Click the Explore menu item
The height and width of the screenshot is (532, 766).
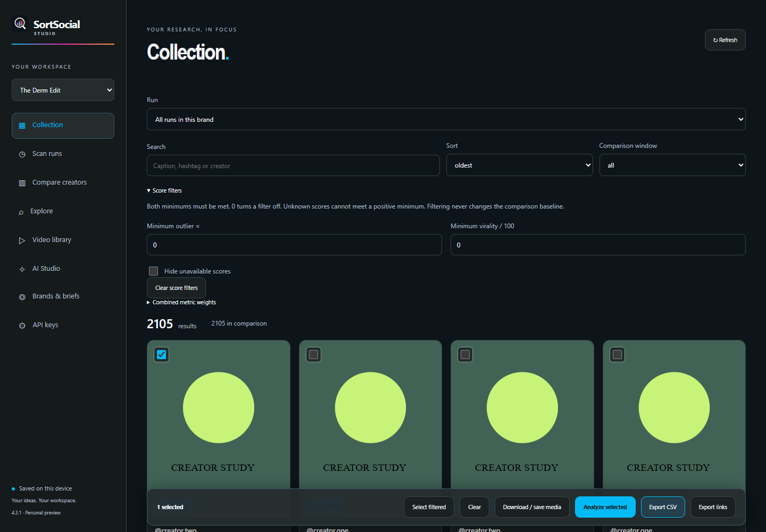click(x=63, y=211)
